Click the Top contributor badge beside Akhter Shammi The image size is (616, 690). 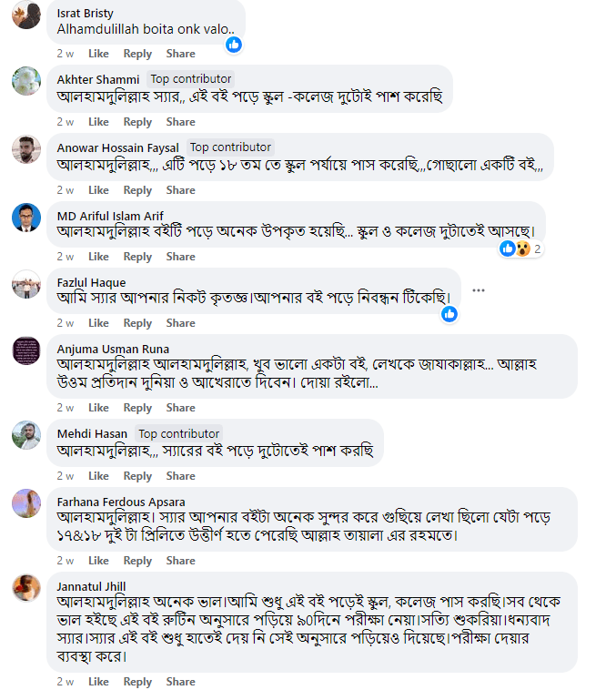point(191,79)
